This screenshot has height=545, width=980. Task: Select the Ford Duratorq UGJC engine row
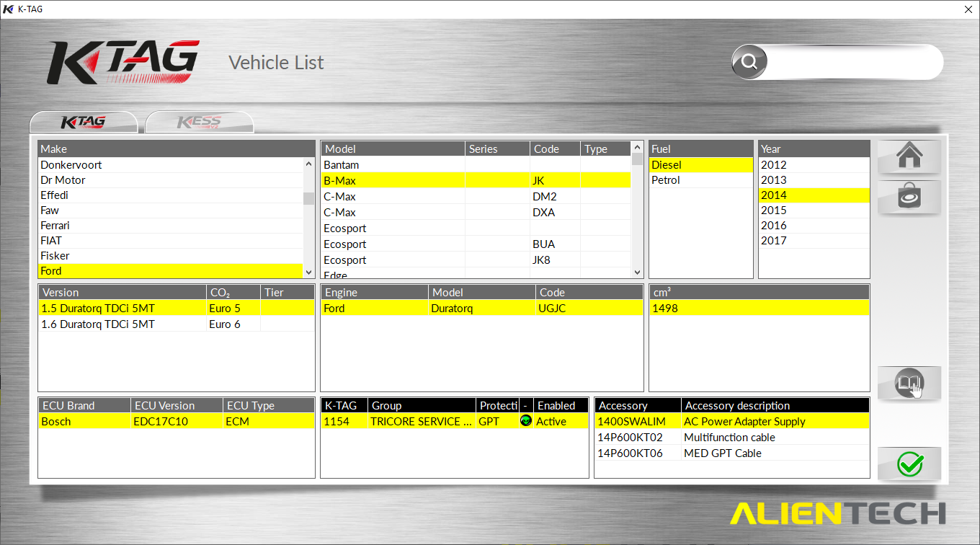482,308
